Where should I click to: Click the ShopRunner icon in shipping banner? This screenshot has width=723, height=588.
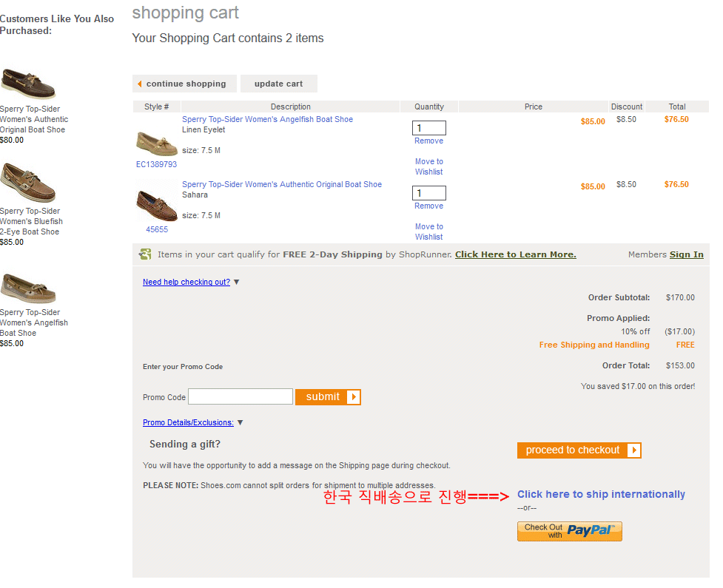point(145,254)
